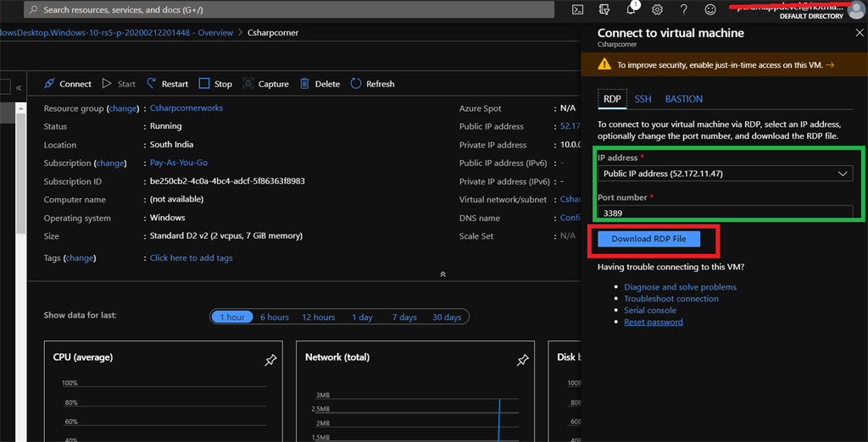Click the Start toolbar button

pos(119,84)
